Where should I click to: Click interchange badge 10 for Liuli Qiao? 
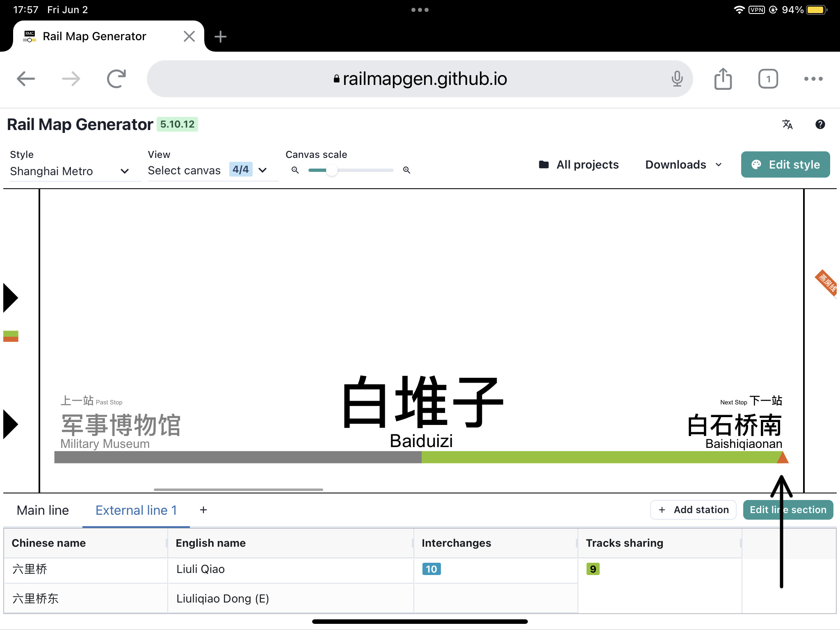[x=431, y=569]
